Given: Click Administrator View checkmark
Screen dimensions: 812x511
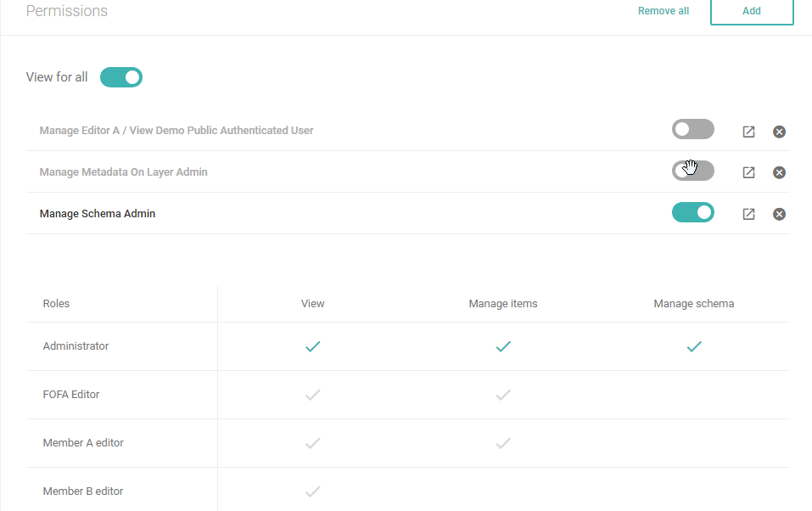Looking at the screenshot, I should click(313, 346).
